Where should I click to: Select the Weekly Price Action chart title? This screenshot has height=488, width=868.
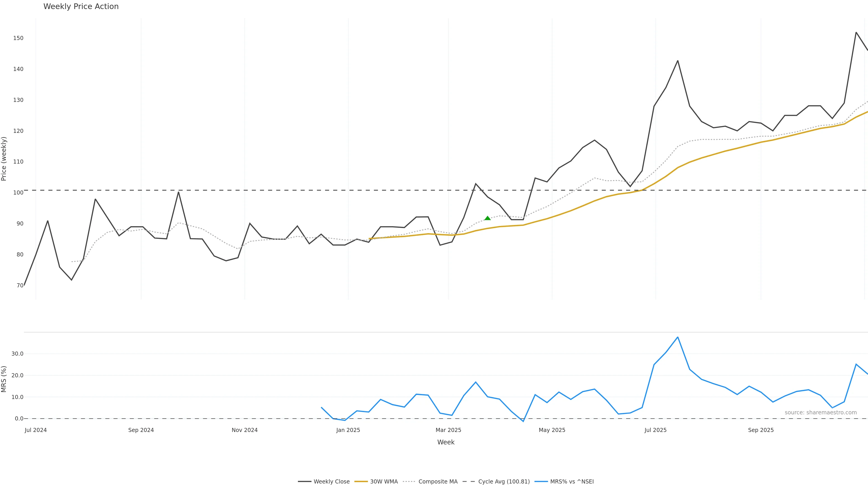tap(81, 6)
